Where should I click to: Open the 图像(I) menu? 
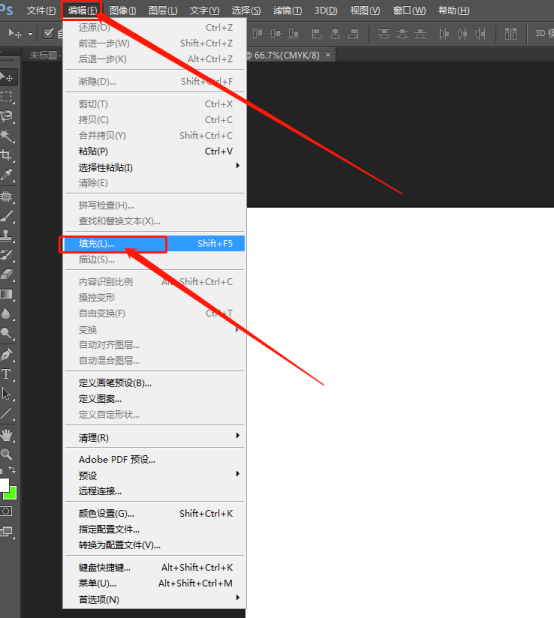[x=123, y=11]
